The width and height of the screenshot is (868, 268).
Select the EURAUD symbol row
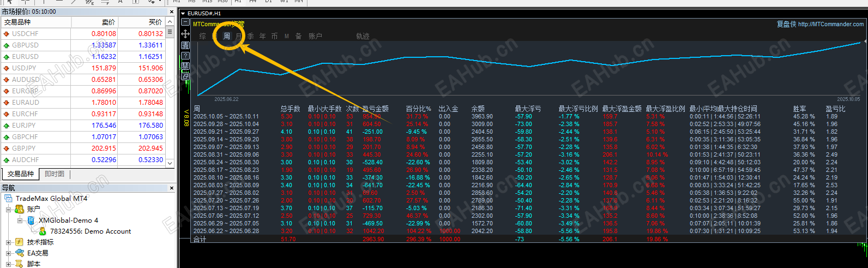[83, 103]
